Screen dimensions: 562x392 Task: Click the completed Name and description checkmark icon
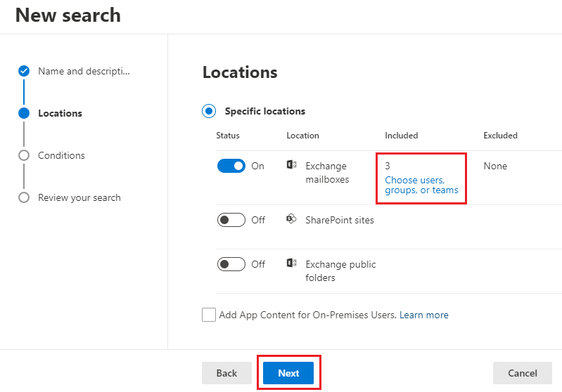(x=24, y=71)
